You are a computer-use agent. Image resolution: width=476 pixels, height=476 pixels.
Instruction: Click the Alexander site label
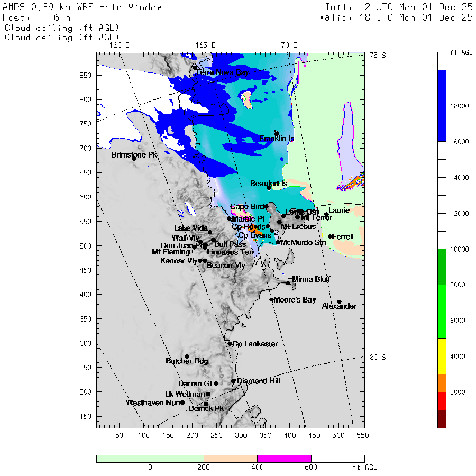pyautogui.click(x=339, y=306)
